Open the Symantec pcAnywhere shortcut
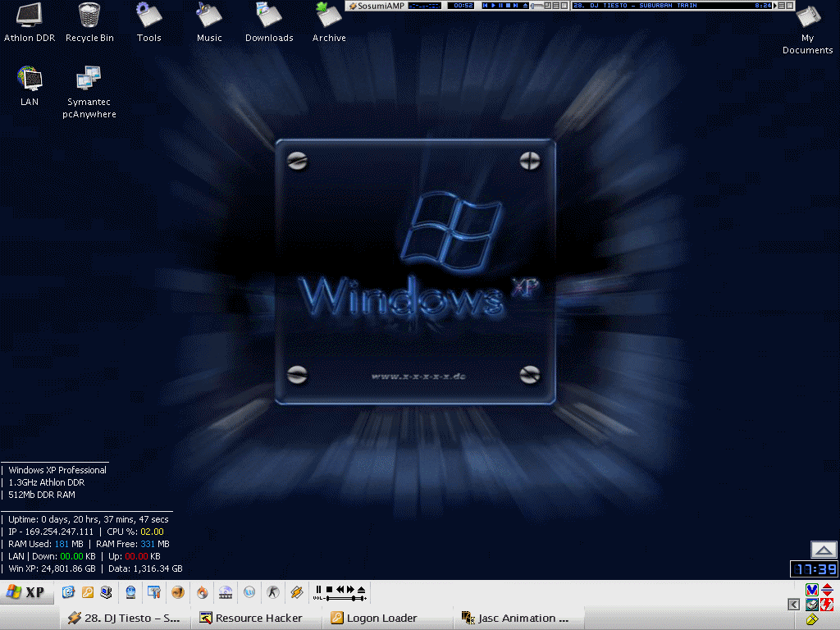 point(89,80)
